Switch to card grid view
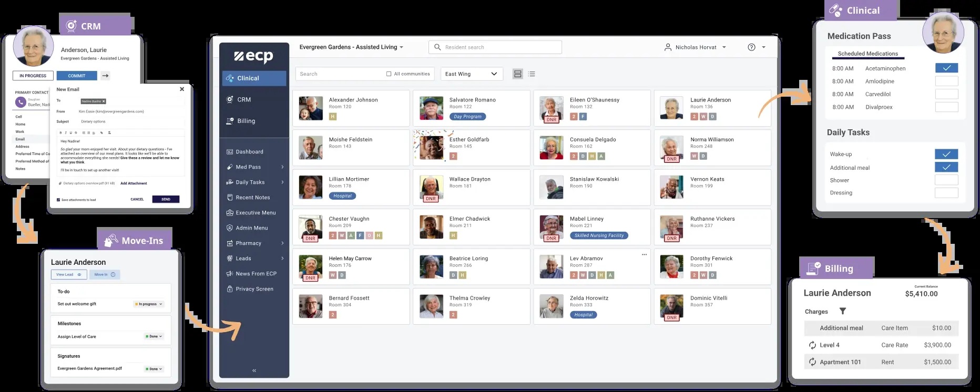The image size is (980, 392). click(518, 74)
